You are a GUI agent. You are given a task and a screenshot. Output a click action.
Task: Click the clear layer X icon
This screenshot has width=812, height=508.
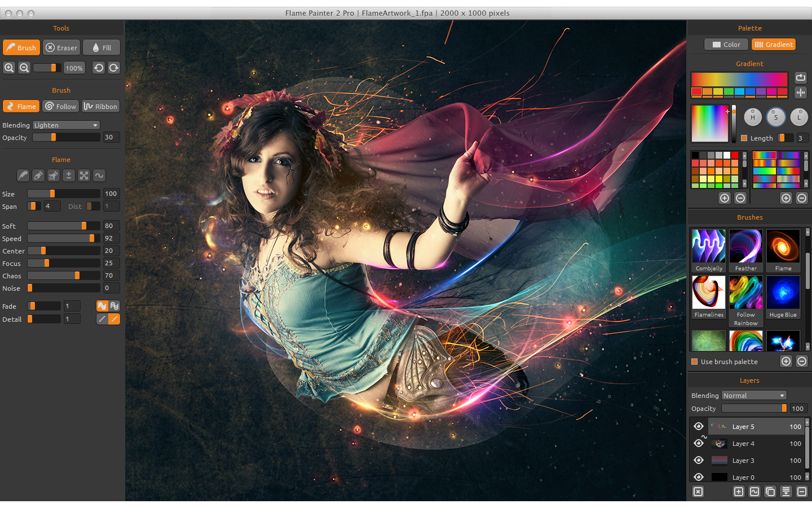(x=698, y=492)
